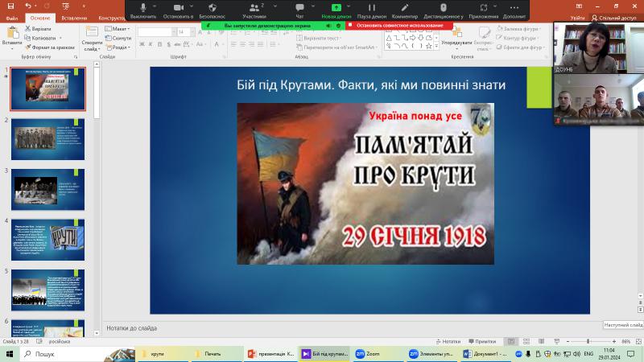This screenshot has width=644, height=362.
Task: Switch to Slide Sorter view icon
Action: 526,341
